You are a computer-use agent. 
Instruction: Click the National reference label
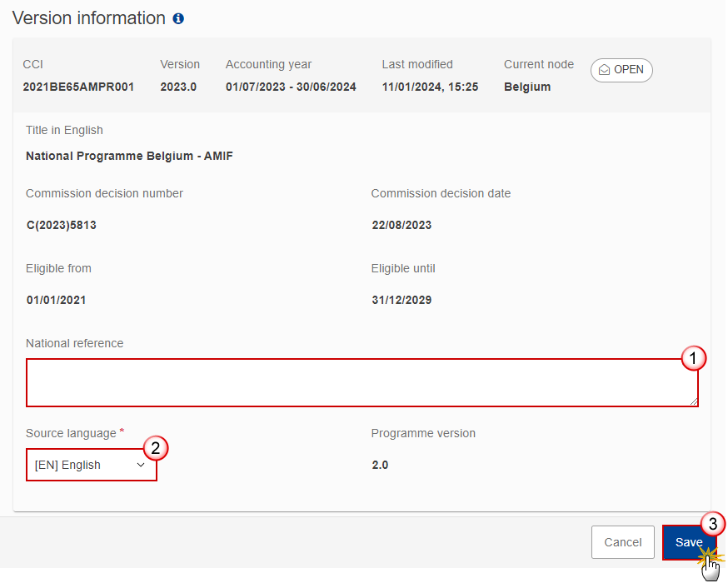coord(75,343)
